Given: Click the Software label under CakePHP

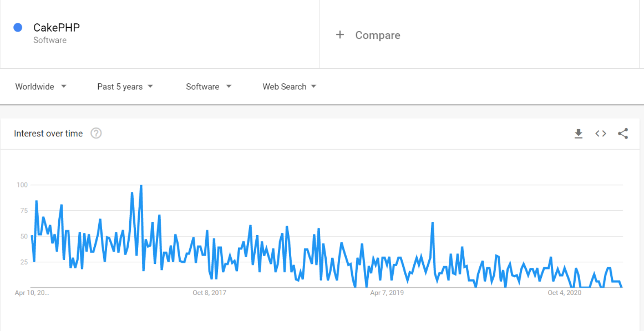Looking at the screenshot, I should [49, 40].
